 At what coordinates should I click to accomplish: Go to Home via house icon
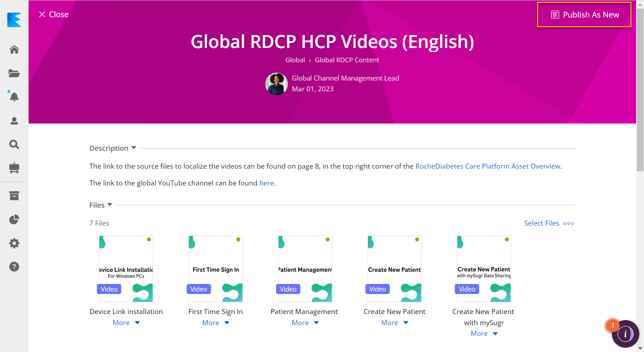(x=14, y=49)
